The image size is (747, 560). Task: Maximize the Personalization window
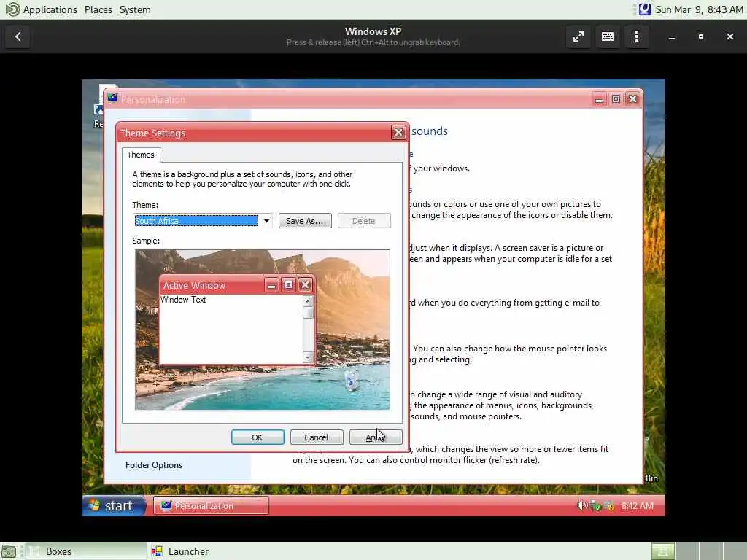point(616,98)
